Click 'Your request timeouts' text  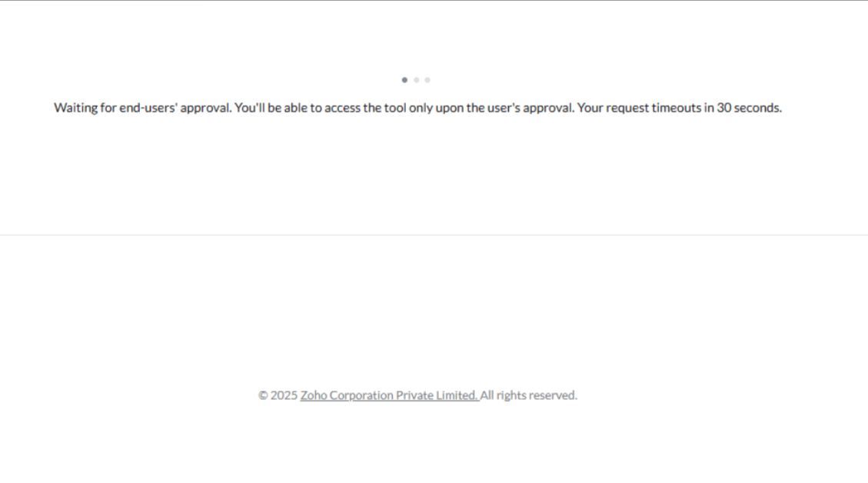click(x=640, y=108)
